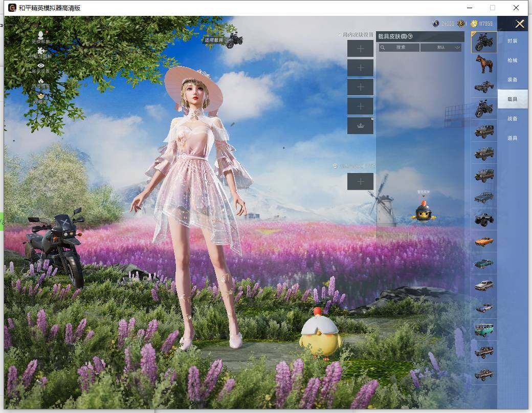
Task: Switch to the 道具 tab
Action: point(512,138)
